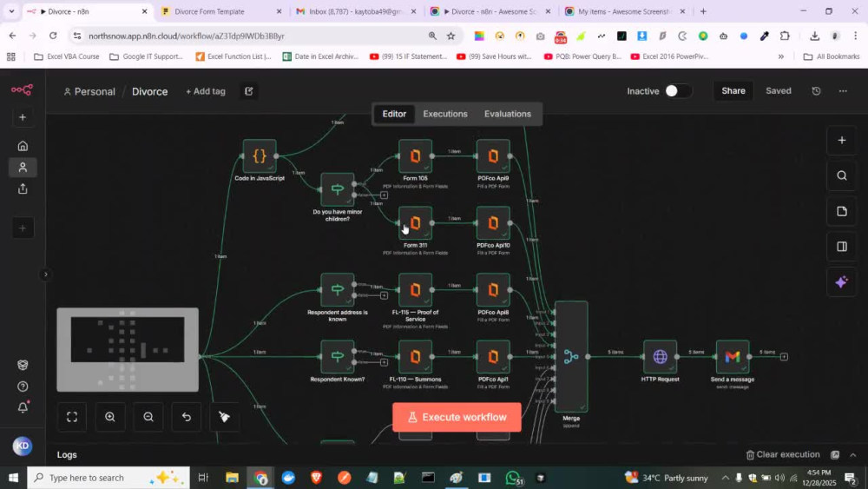868x489 pixels.
Task: Toggle the Inactive workflow activation switch
Action: pos(678,91)
